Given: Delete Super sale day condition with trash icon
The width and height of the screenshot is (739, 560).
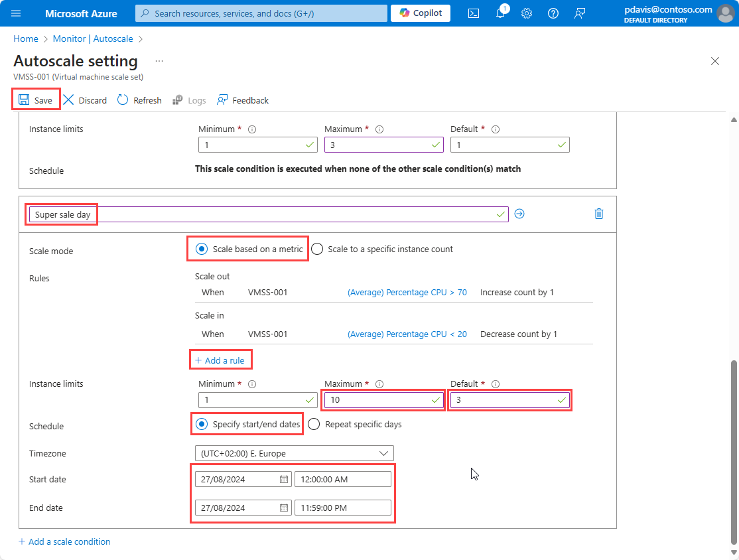Looking at the screenshot, I should (x=598, y=214).
